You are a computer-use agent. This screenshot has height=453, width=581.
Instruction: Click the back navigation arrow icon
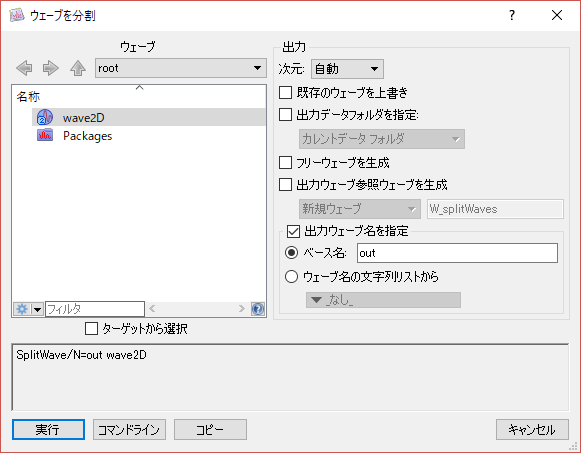click(x=24, y=68)
